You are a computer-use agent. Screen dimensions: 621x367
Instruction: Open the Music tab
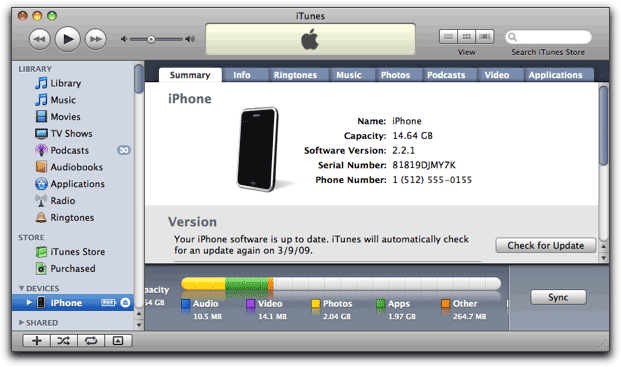tap(349, 75)
